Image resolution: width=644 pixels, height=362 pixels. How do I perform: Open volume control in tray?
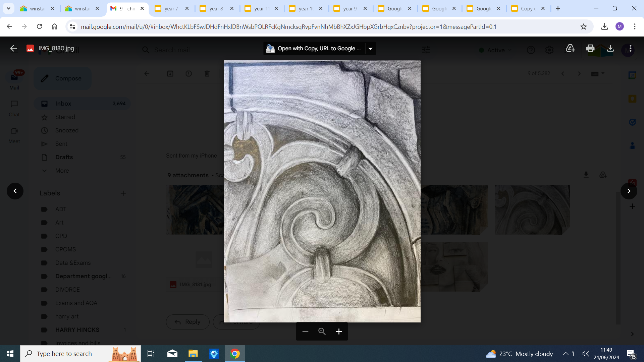586,354
